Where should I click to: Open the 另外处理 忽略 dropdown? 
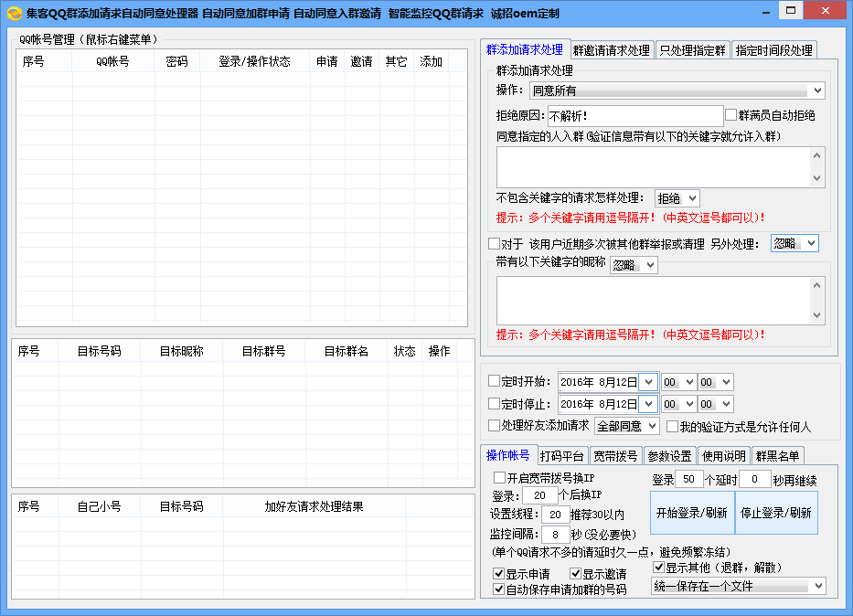coord(794,244)
